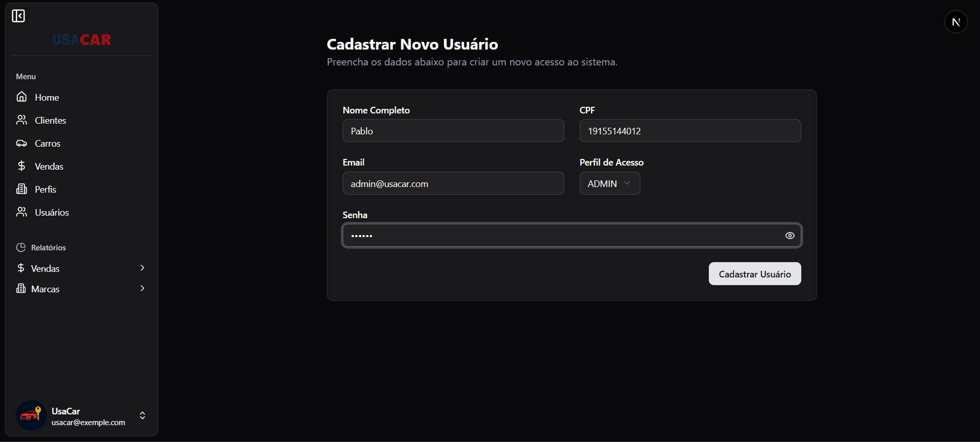Expand the Vendas reports chevron

(142, 268)
